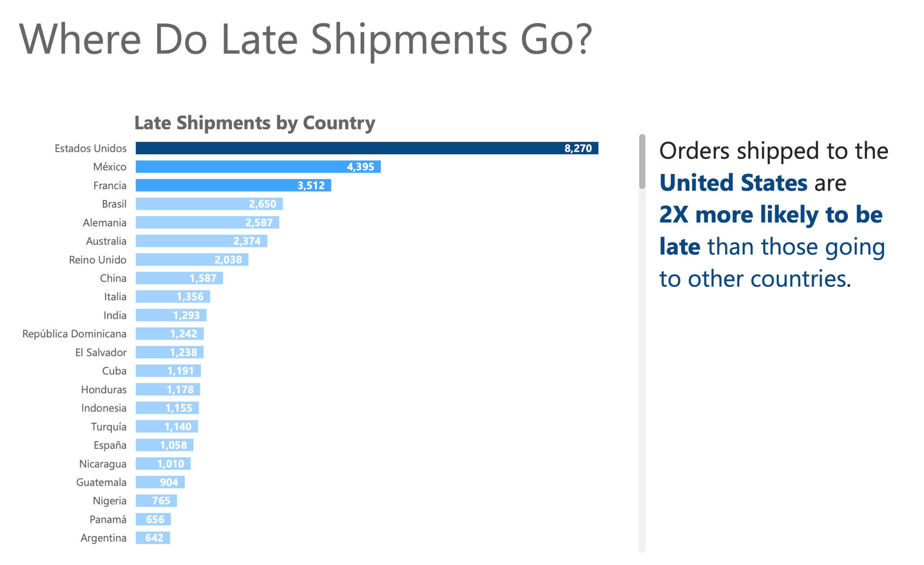924x565 pixels.
Task: Click the "Late Shipments by Country" chart title
Action: coord(255,122)
